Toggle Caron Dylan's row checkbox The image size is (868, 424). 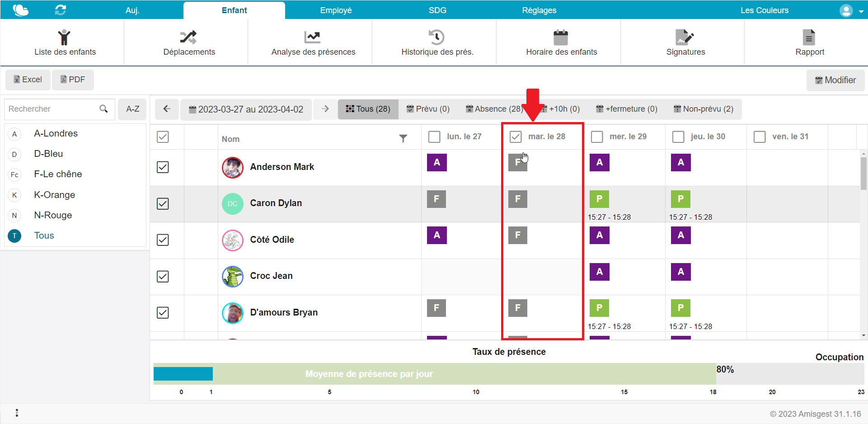click(x=163, y=204)
